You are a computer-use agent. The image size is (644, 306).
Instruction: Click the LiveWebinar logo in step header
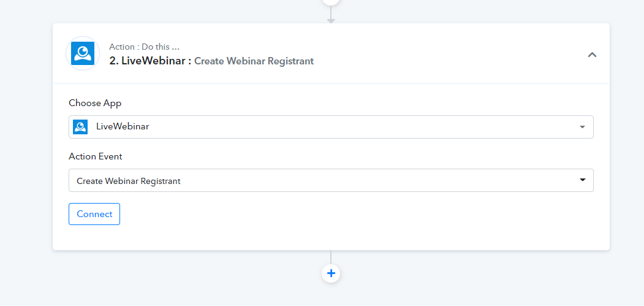(83, 53)
